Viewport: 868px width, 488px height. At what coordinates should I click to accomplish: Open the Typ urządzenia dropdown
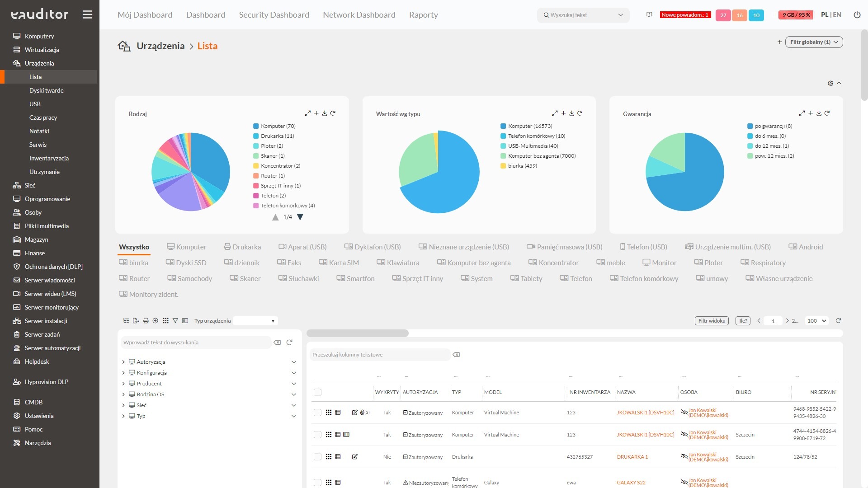click(255, 321)
